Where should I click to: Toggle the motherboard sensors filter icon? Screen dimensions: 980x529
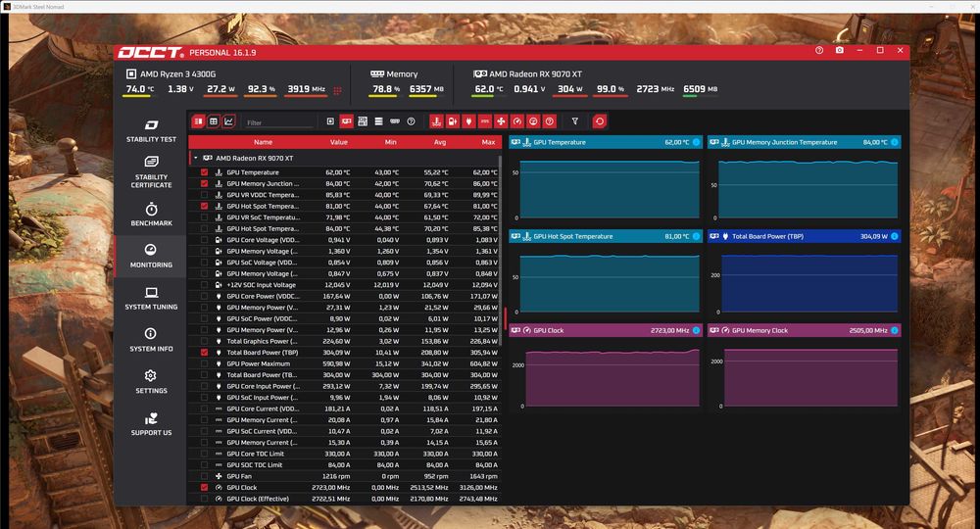click(x=363, y=121)
